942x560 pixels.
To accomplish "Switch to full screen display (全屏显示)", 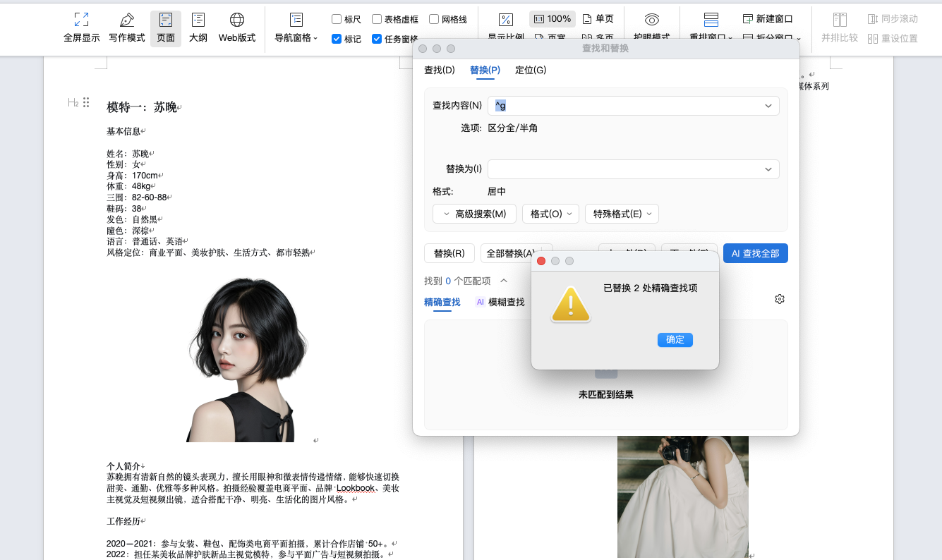I will click(x=82, y=28).
